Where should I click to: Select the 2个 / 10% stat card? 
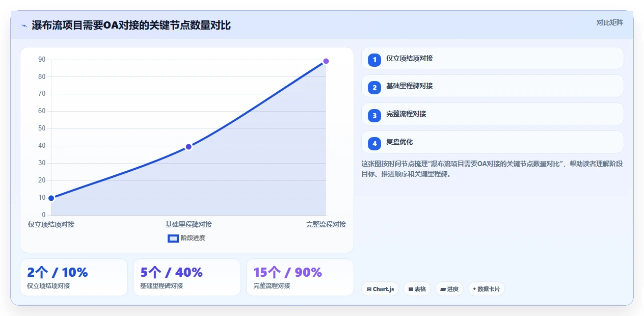(74, 277)
